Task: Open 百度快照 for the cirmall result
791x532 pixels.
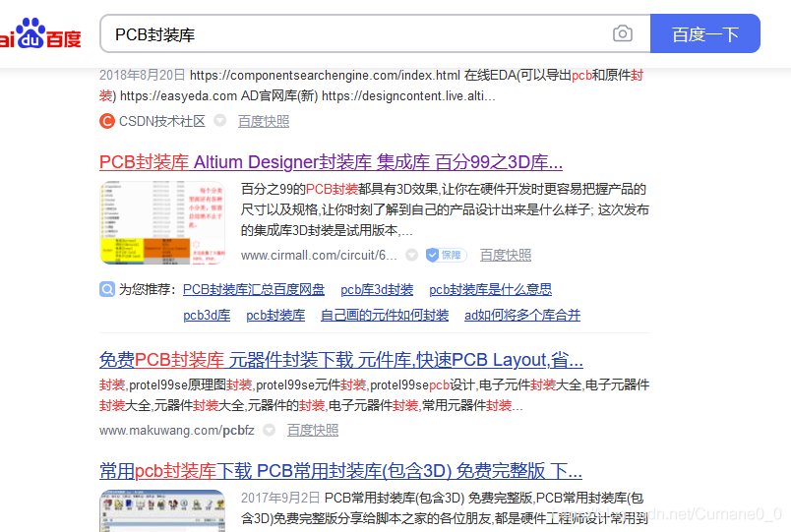Action: (506, 255)
